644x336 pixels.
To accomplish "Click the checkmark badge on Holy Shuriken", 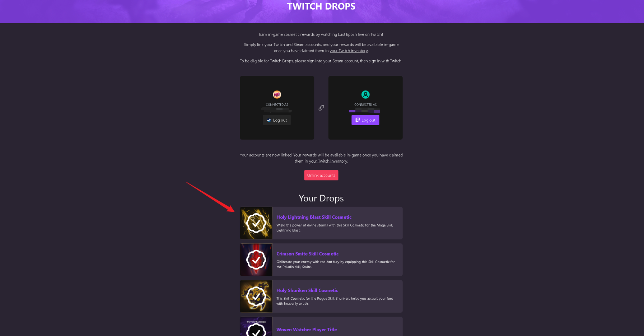I will 256,297.
